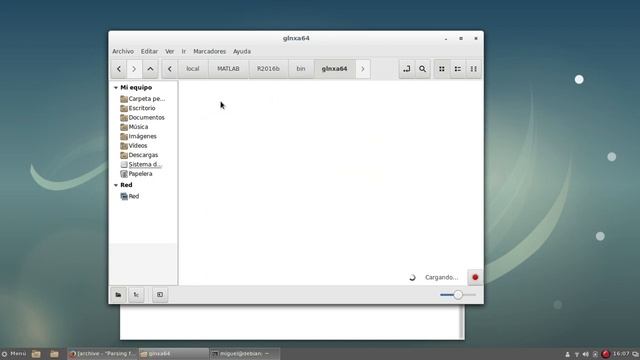640x360 pixels.
Task: Jump to the bin path segment
Action: pos(301,69)
